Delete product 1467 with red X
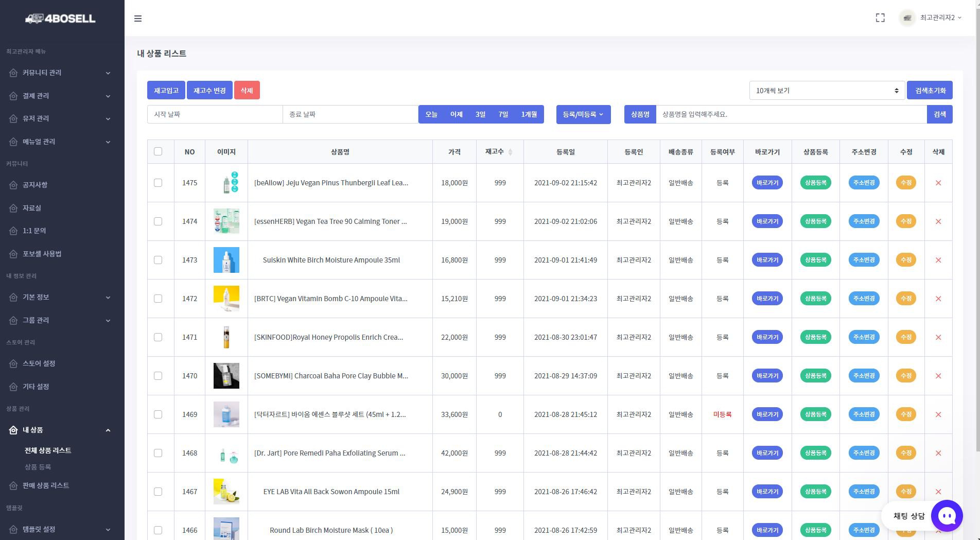The width and height of the screenshot is (980, 540). 938,492
